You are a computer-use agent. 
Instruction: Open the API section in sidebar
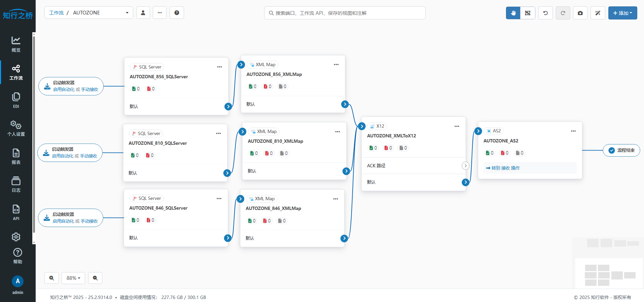pyautogui.click(x=16, y=212)
